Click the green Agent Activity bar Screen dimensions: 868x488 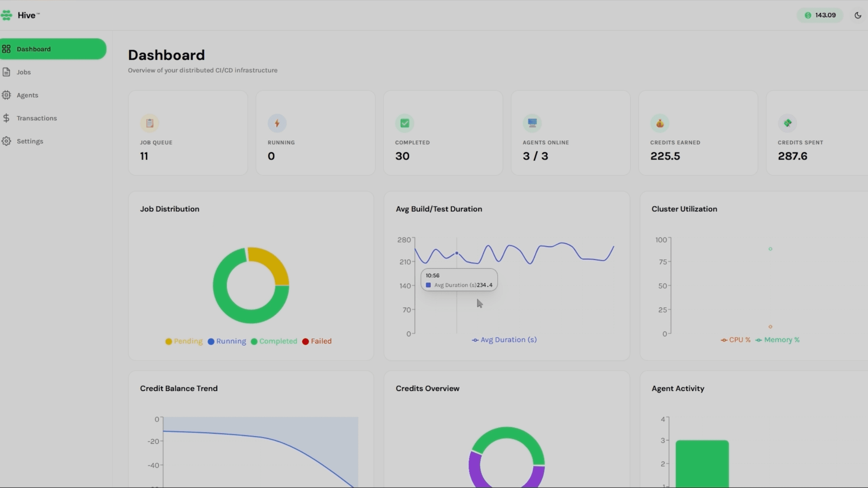pos(702,464)
